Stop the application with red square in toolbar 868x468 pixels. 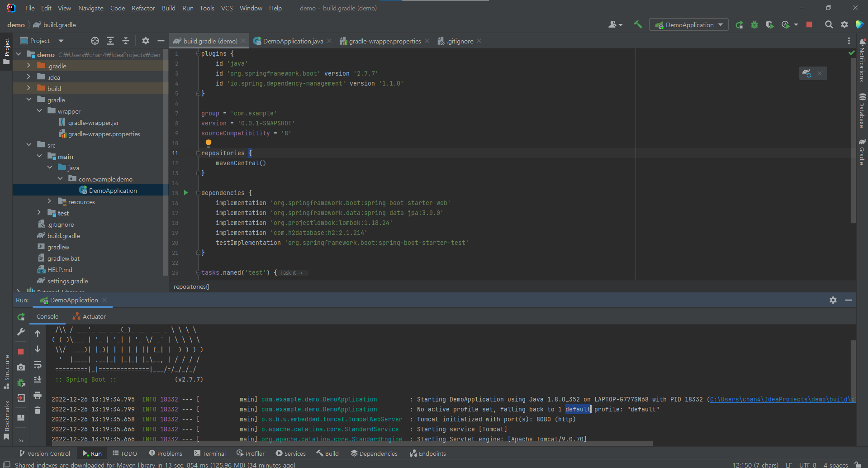click(809, 24)
